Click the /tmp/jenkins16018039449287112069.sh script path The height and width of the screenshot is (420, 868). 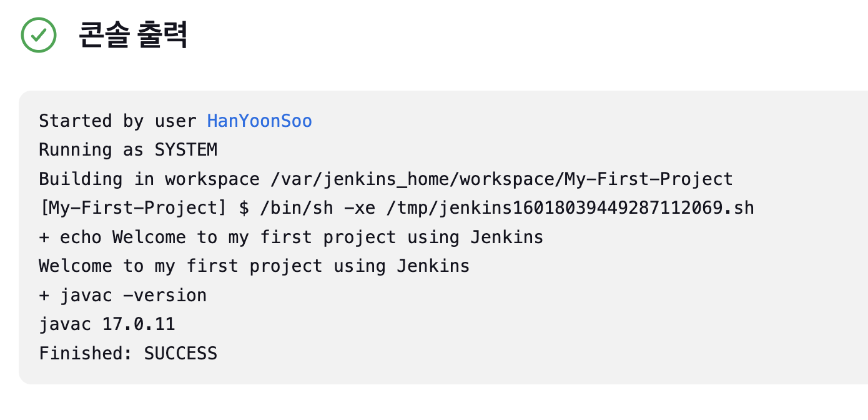pyautogui.click(x=570, y=208)
